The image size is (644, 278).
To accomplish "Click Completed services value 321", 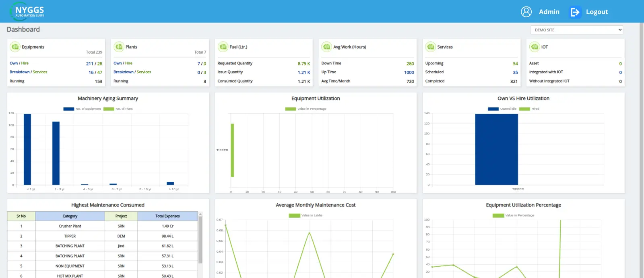I will (514, 81).
